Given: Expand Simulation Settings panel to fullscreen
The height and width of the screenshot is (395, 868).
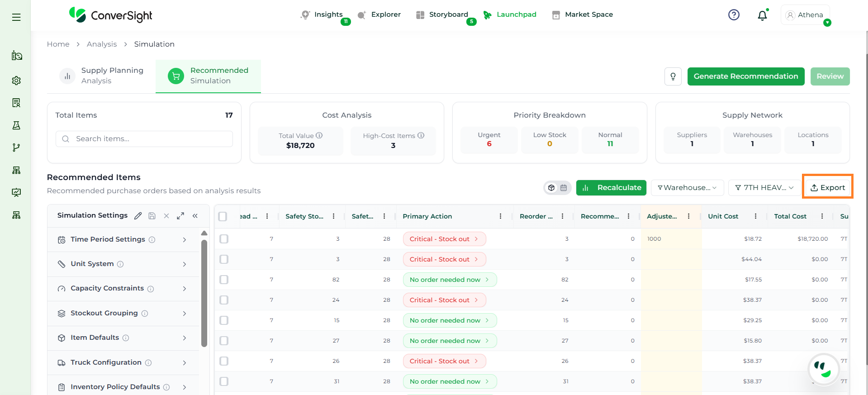Looking at the screenshot, I should (180, 216).
